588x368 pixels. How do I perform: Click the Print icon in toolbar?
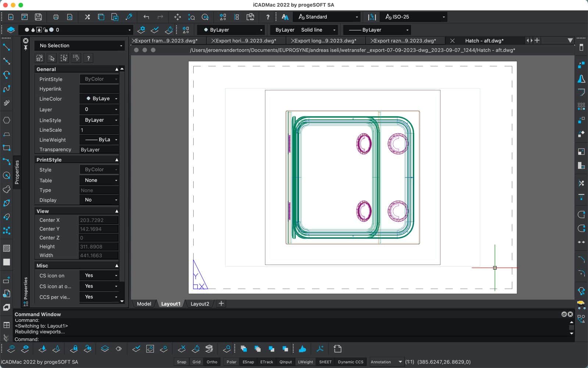coord(56,17)
